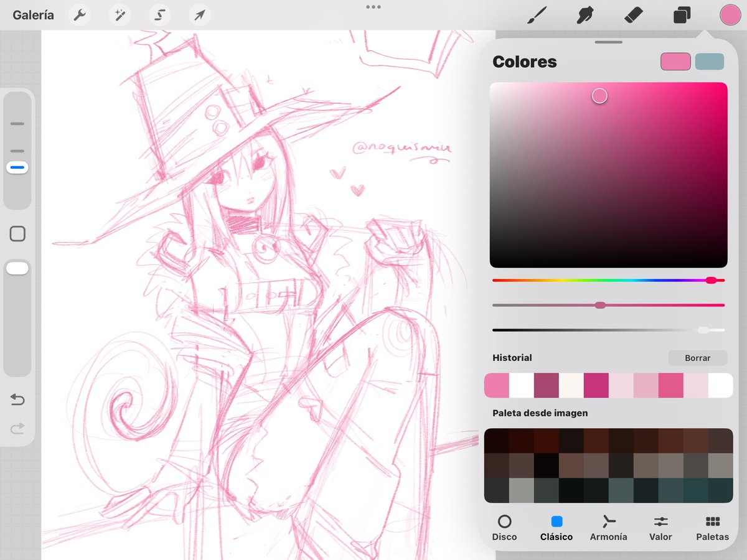Pick the dark mauve history swatch

coord(547,385)
